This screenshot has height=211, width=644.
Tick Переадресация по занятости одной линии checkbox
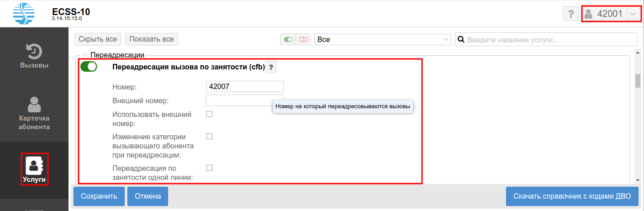210,168
